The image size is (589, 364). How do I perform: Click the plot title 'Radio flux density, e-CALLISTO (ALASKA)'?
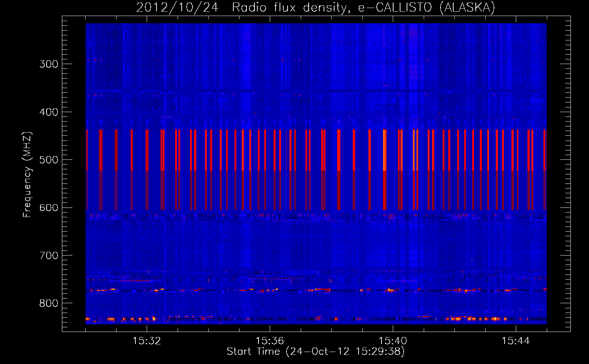[x=363, y=8]
